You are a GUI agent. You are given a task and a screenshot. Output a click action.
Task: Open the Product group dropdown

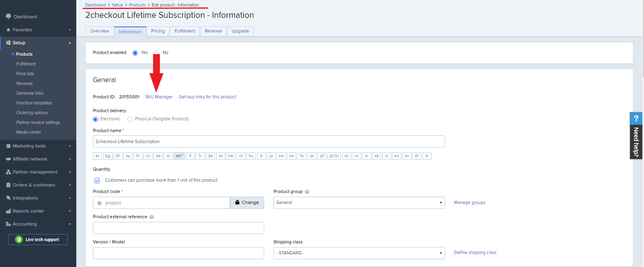359,203
